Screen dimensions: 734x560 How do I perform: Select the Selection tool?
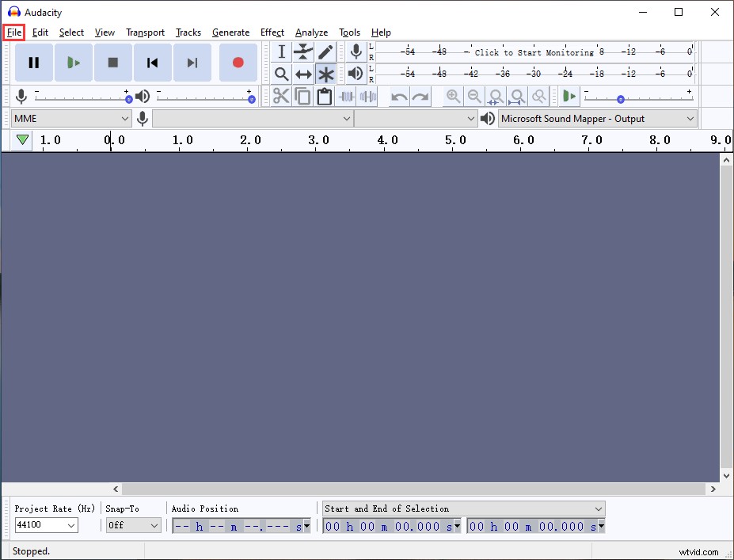pos(281,51)
